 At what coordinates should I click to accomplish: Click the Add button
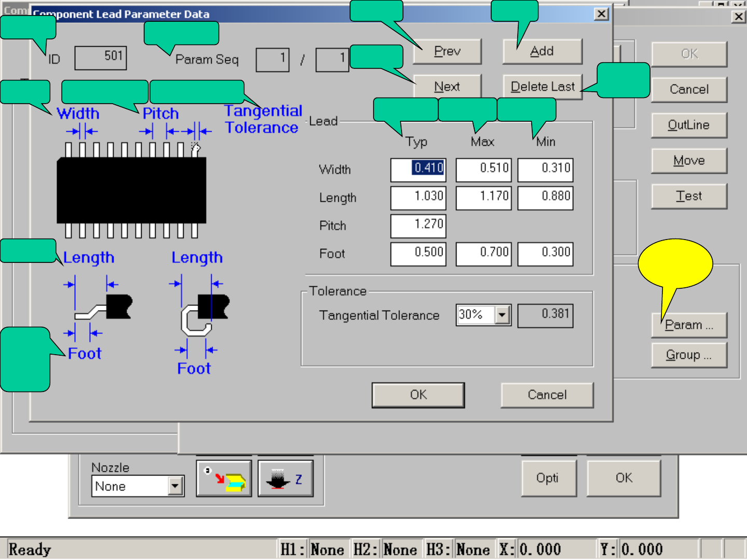coord(542,51)
